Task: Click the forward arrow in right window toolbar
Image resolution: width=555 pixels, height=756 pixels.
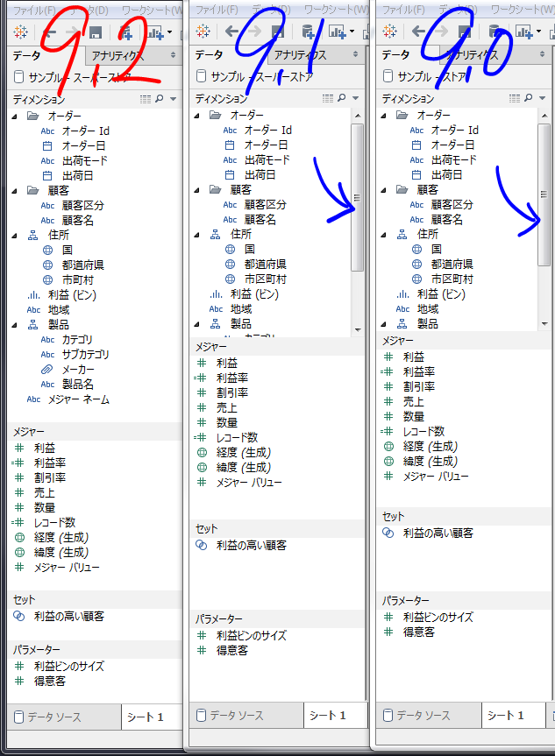Action: click(441, 32)
